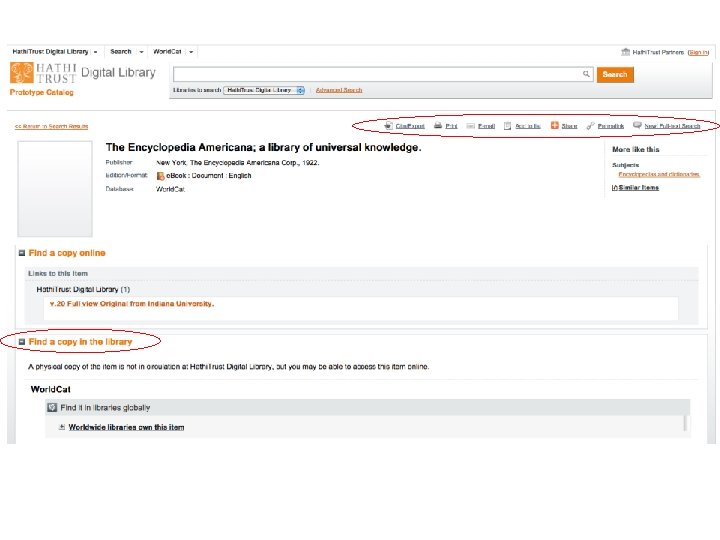This screenshot has height=540, width=720.
Task: Open the Similar Items link
Action: point(639,187)
